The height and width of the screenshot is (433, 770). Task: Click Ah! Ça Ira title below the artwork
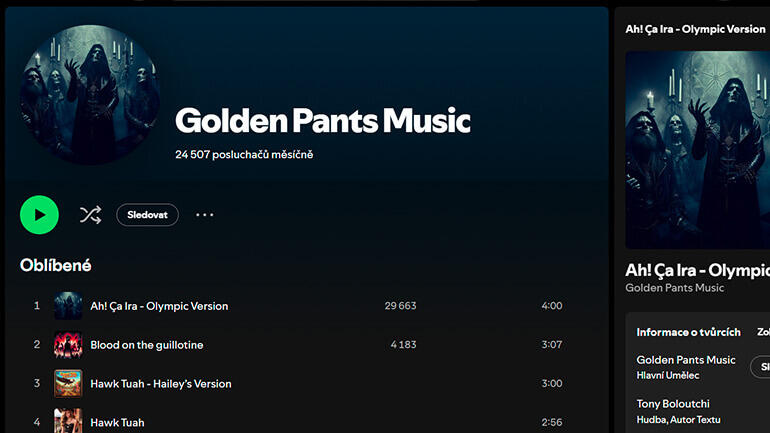tap(697, 271)
